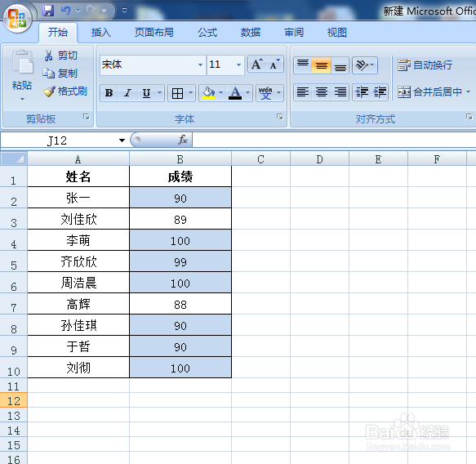This screenshot has height=464, width=476.
Task: Open the 对齐方式 dialog launcher
Action: (x=469, y=117)
